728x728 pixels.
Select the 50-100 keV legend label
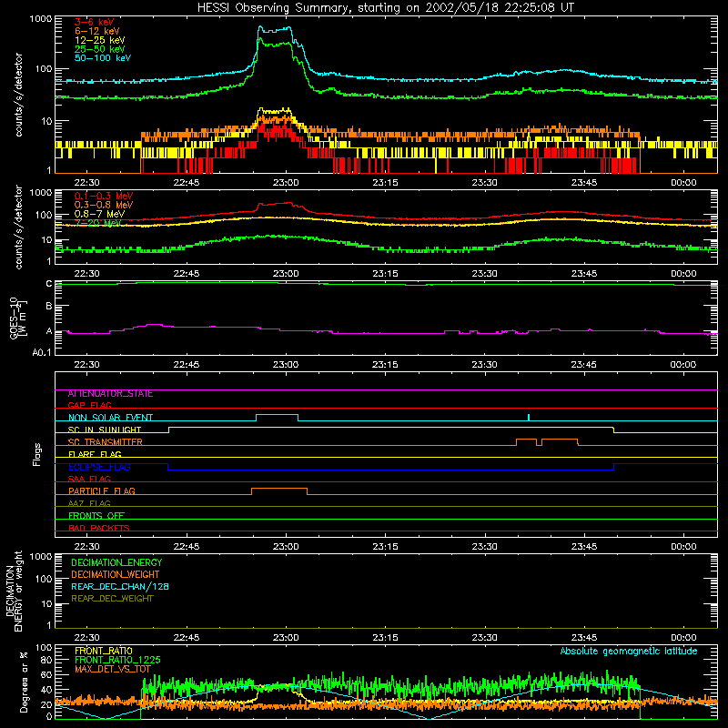point(103,58)
